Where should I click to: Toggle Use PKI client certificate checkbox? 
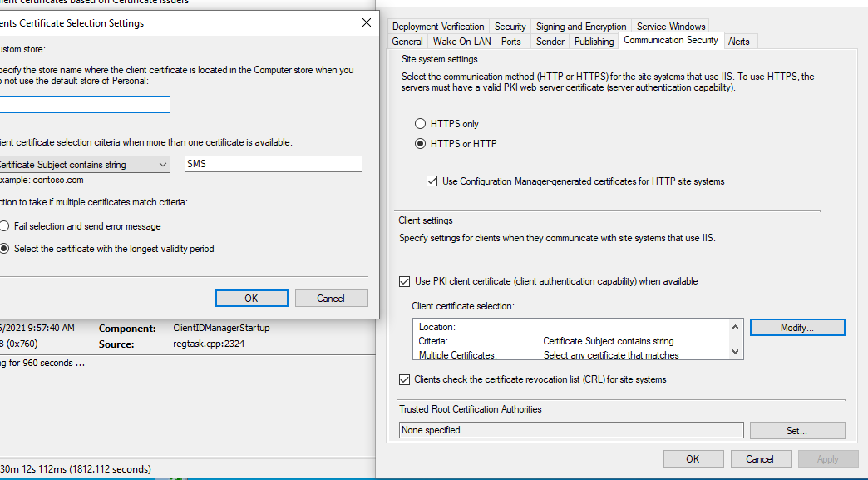pos(405,281)
